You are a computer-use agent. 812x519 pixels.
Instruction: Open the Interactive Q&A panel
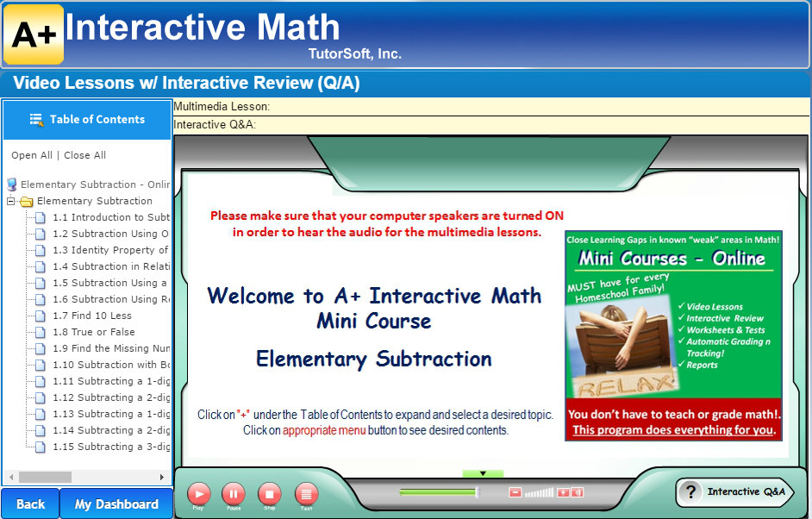coord(734,491)
